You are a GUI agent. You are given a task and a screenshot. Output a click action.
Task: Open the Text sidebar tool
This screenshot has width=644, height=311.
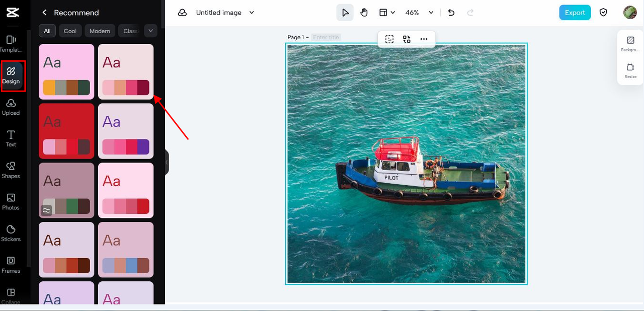[11, 138]
